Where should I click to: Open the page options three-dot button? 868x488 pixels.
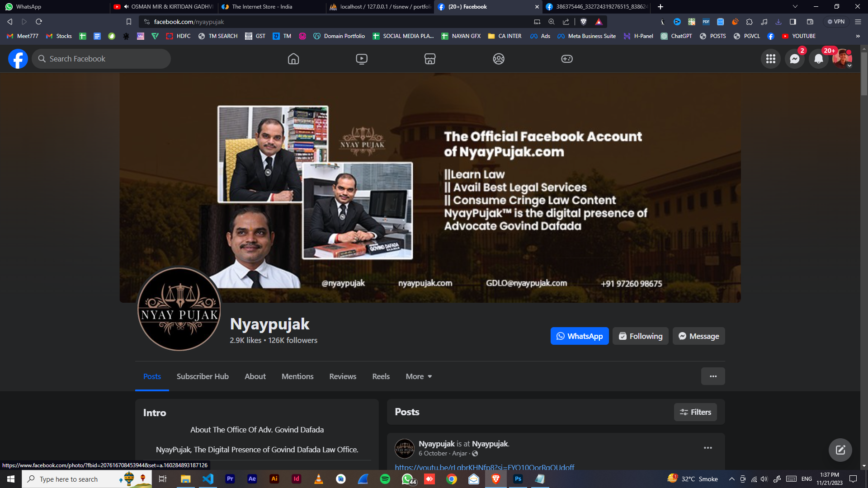click(713, 376)
